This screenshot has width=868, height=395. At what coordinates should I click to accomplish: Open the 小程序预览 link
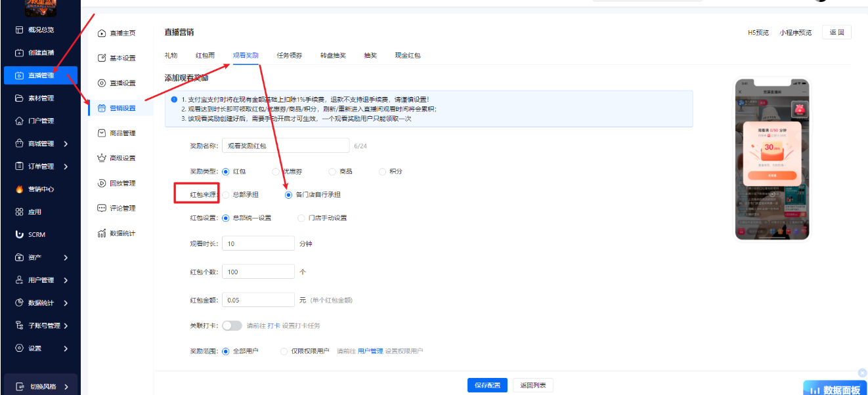tap(795, 31)
